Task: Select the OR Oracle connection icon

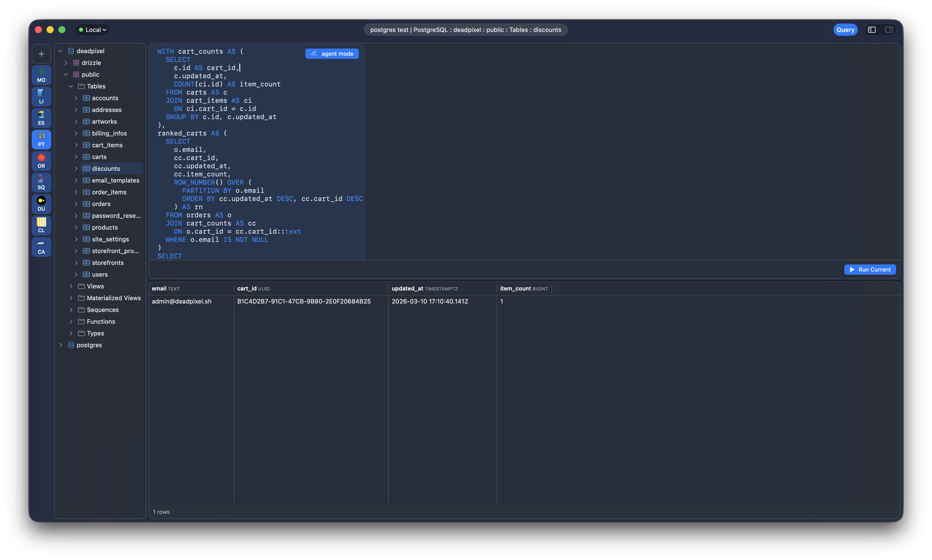Action: point(41,161)
